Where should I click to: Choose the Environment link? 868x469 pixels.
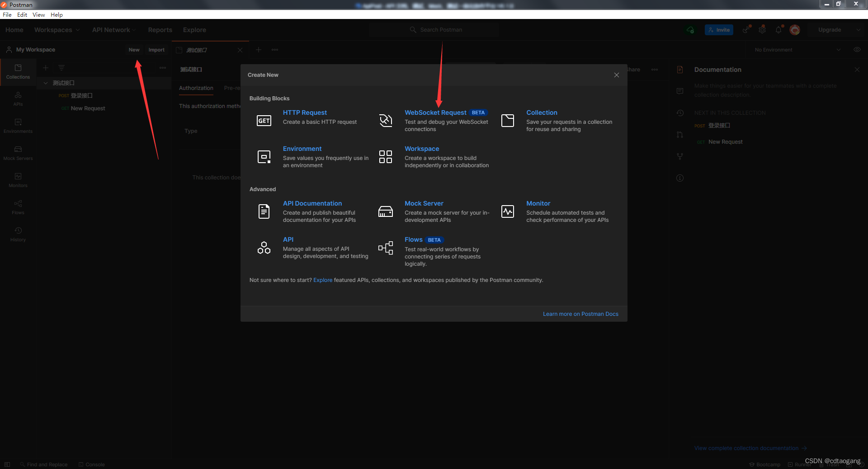tap(302, 149)
